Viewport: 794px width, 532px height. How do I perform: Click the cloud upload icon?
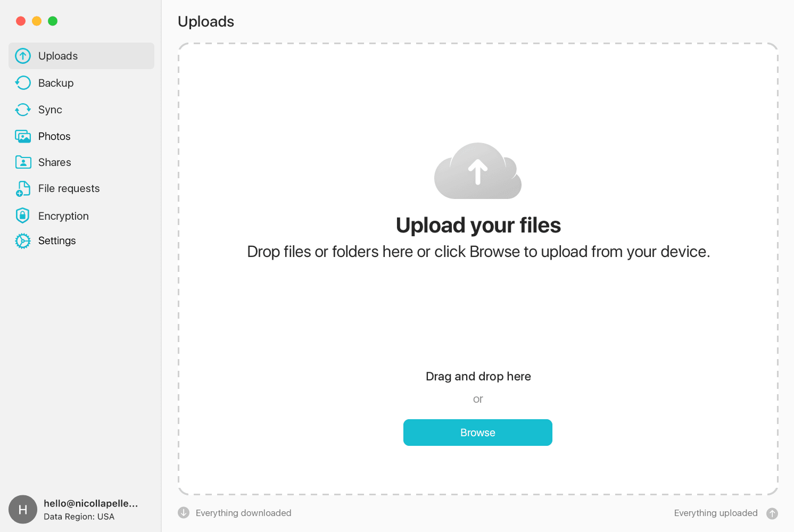(478, 171)
